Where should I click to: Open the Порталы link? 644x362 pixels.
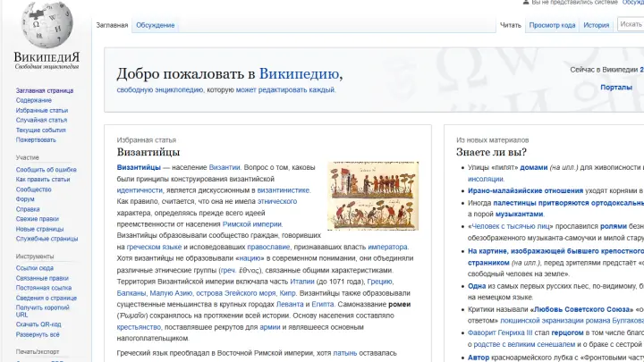pyautogui.click(x=616, y=88)
